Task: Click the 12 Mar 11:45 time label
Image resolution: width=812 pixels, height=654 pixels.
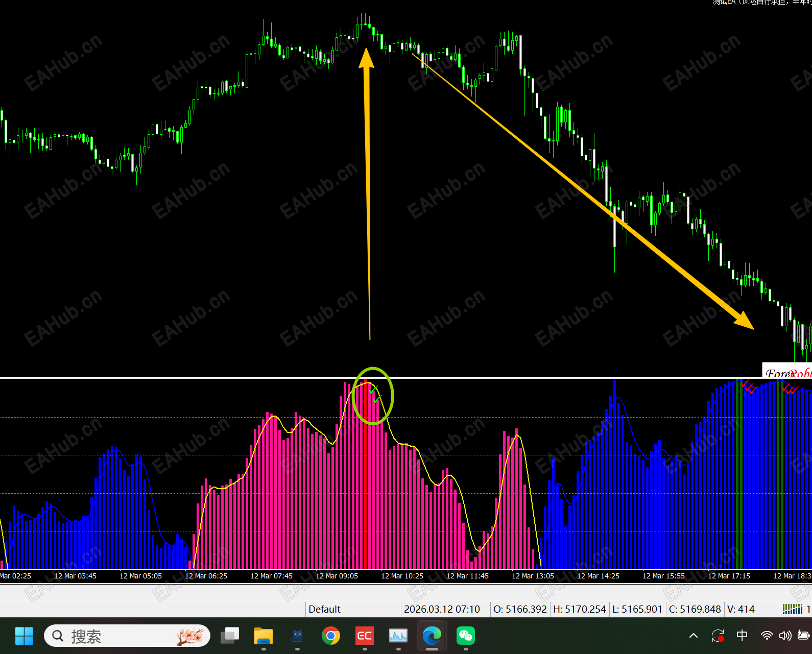Action: [467, 576]
